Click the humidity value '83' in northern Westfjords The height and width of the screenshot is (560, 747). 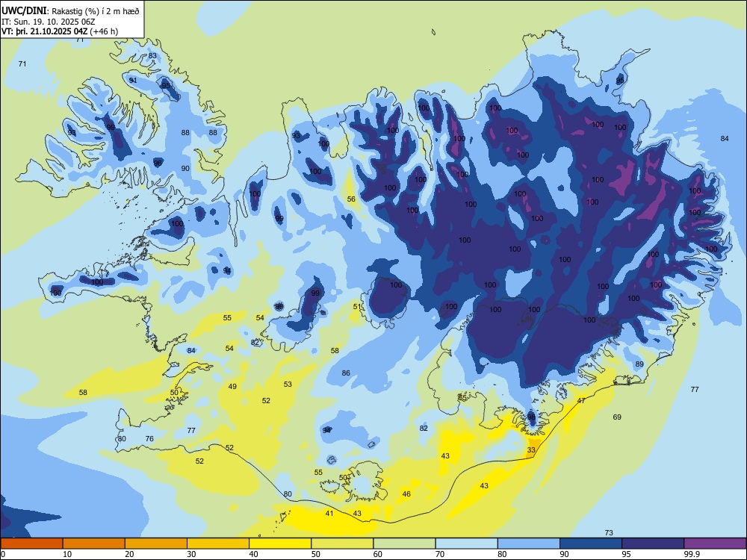152,56
